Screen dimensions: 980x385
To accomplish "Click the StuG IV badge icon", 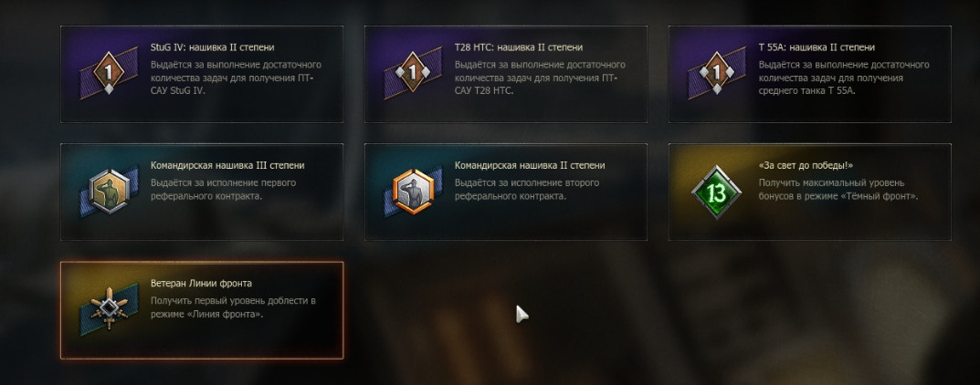I will (109, 73).
